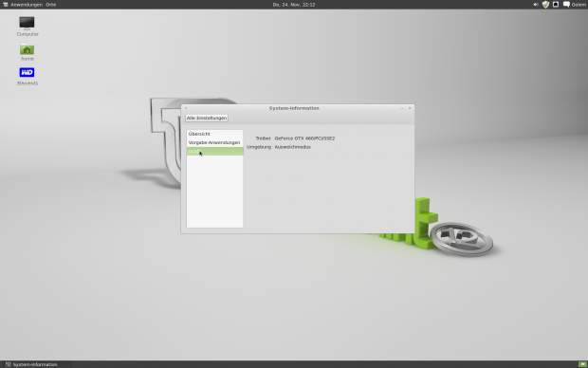Minimize the System-Information window
The image size is (588, 368).
click(402, 108)
